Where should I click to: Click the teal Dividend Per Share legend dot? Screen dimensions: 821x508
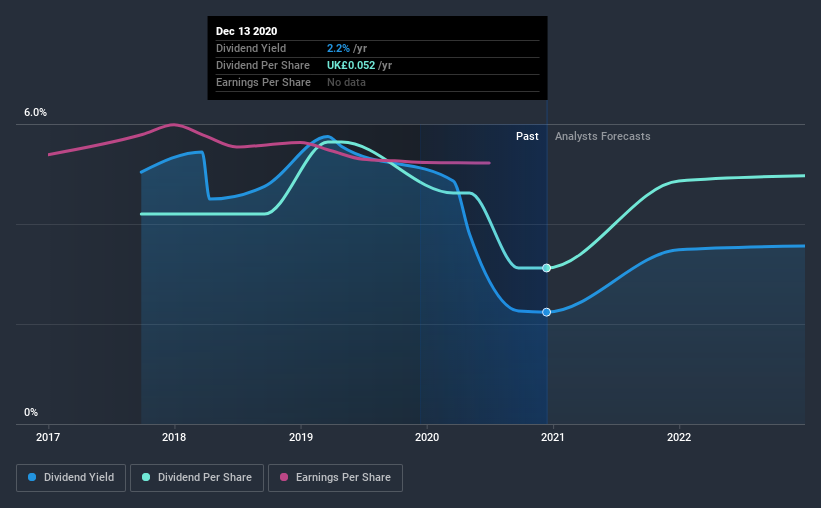[x=146, y=477]
